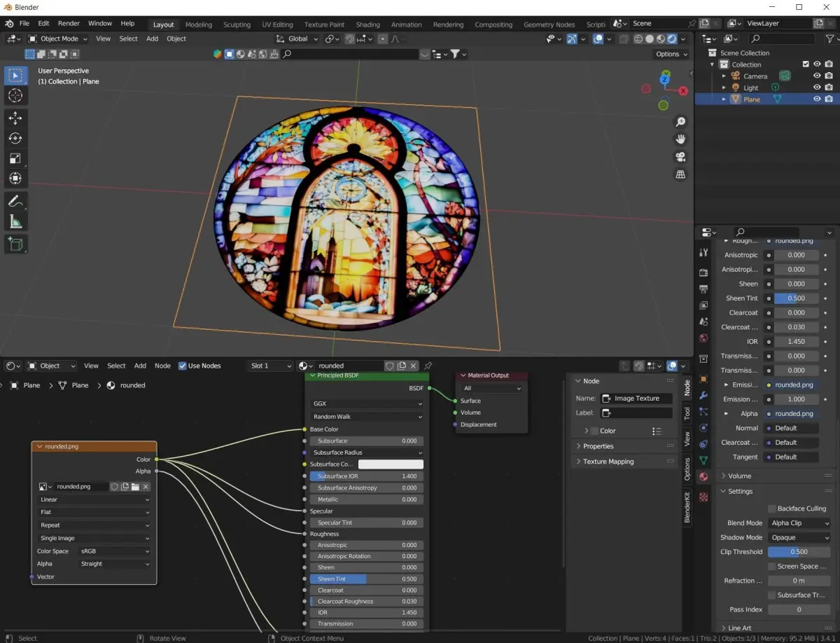
Task: Open the Random Walk subsurface dropdown
Action: click(367, 417)
